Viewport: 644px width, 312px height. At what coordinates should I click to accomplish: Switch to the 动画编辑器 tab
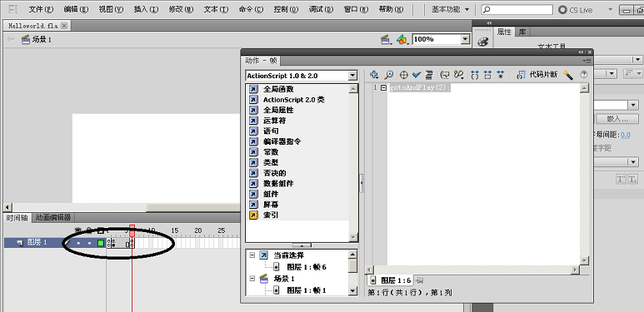(53, 218)
